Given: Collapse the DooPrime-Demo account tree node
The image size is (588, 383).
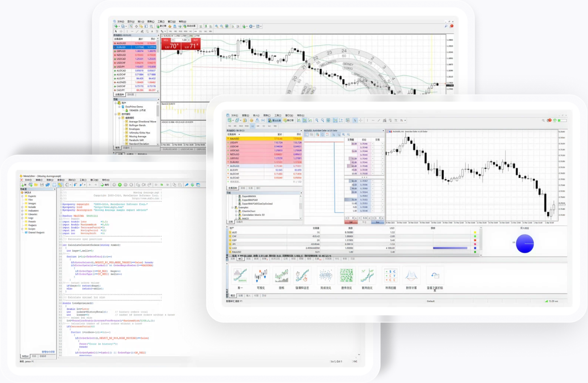Looking at the screenshot, I should click(x=120, y=107).
